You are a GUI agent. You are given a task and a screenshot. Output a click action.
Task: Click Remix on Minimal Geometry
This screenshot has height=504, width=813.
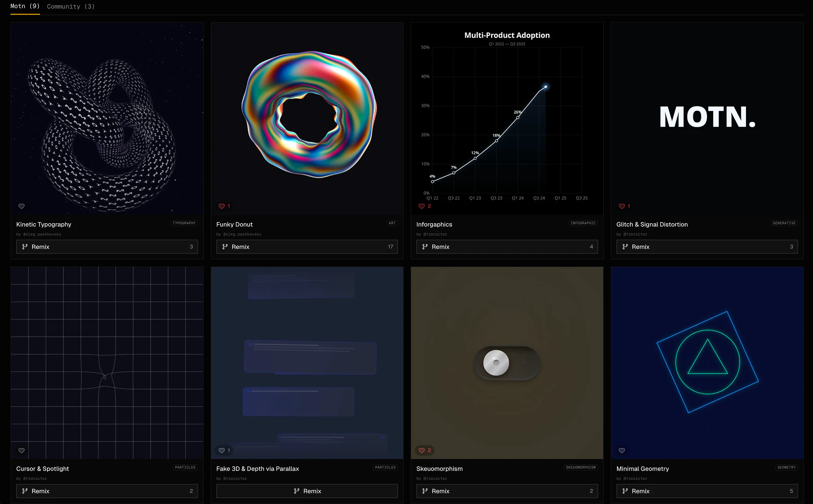(x=707, y=491)
